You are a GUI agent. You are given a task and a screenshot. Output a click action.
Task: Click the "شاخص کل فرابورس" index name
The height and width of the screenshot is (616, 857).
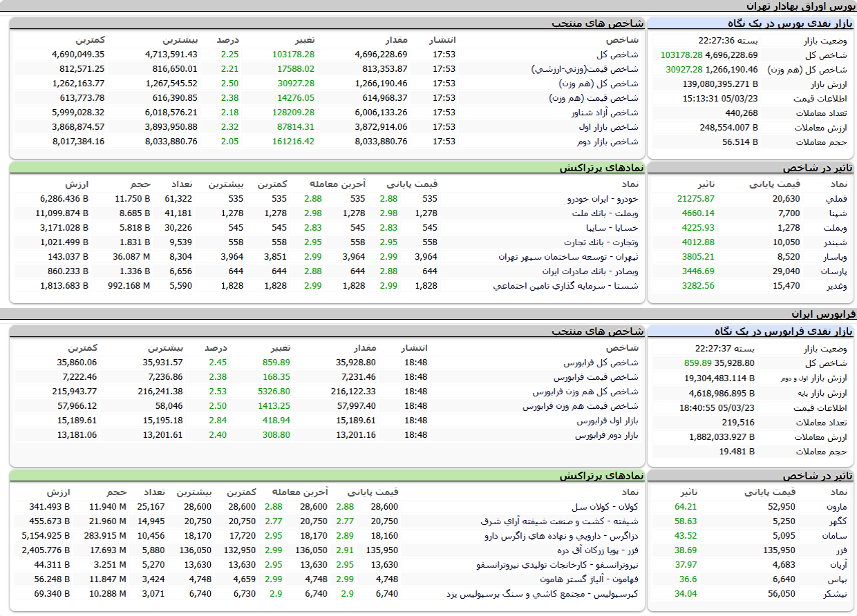point(601,363)
